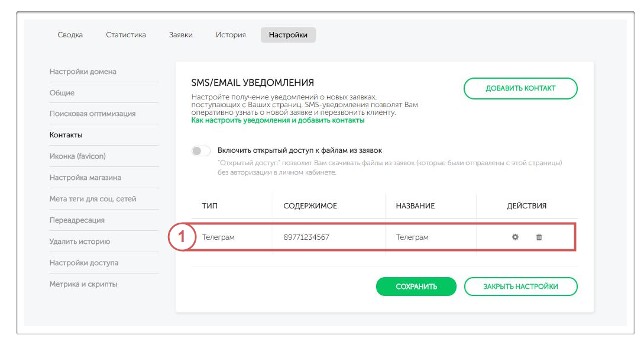This screenshot has height=341, width=644.
Task: Select Настройка магазина in sidebar
Action: [85, 178]
